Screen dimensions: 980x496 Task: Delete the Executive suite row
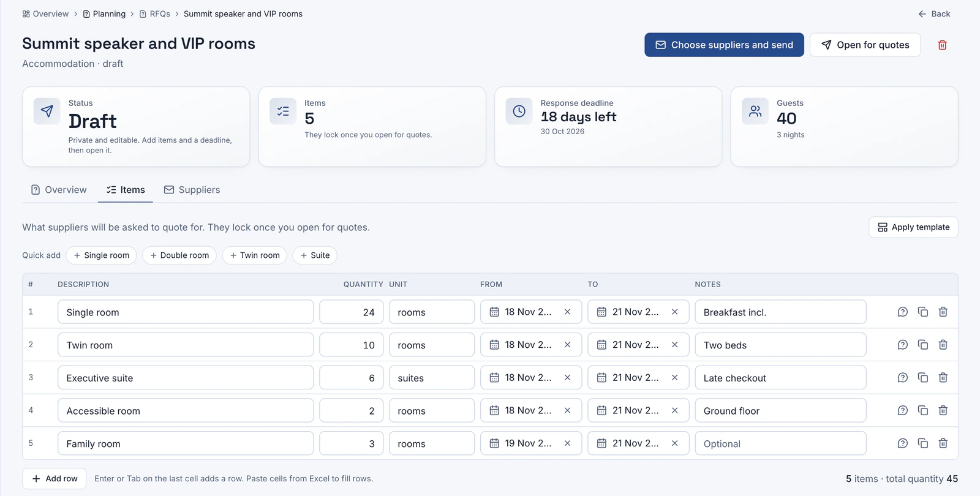943,378
